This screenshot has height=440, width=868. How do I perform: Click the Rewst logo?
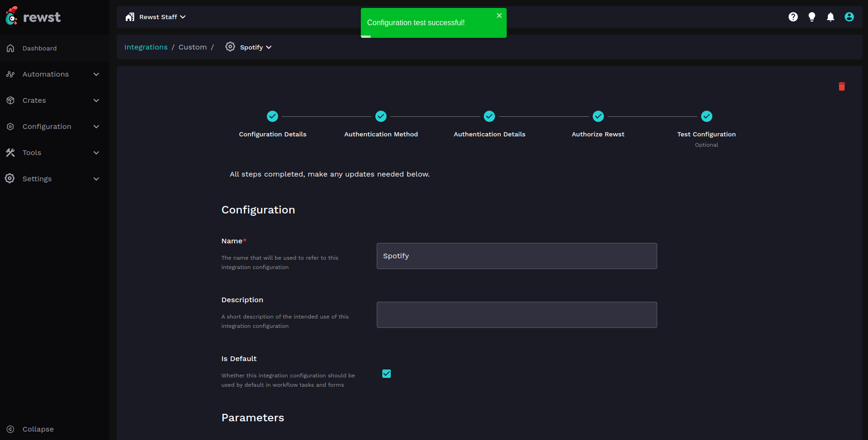[33, 17]
